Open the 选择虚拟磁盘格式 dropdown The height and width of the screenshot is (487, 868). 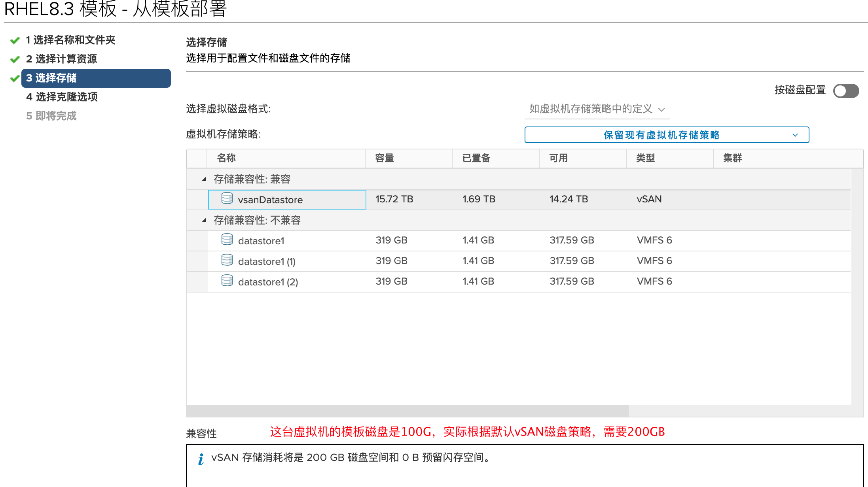click(597, 109)
